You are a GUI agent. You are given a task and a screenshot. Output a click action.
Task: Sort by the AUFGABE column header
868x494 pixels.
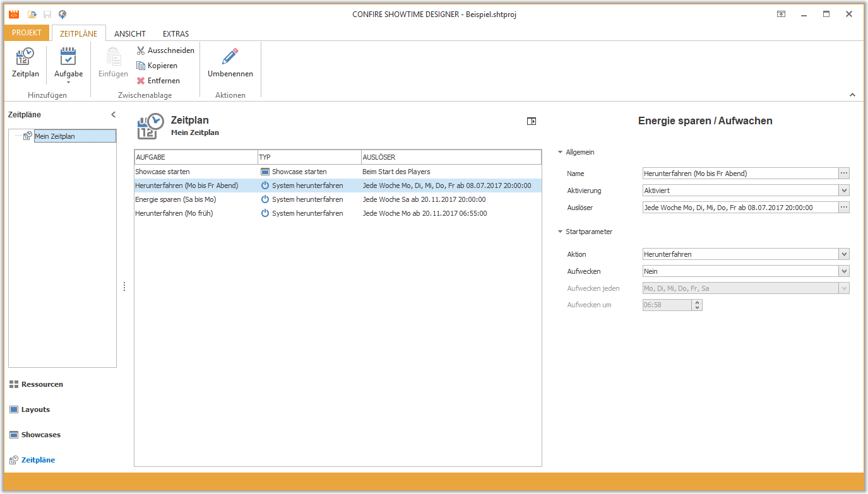pos(196,157)
